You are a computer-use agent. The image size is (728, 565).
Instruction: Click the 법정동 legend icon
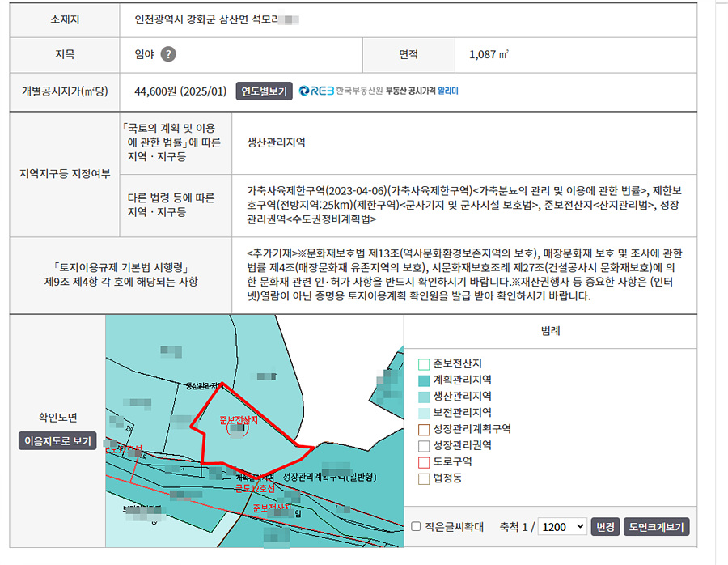click(x=424, y=478)
